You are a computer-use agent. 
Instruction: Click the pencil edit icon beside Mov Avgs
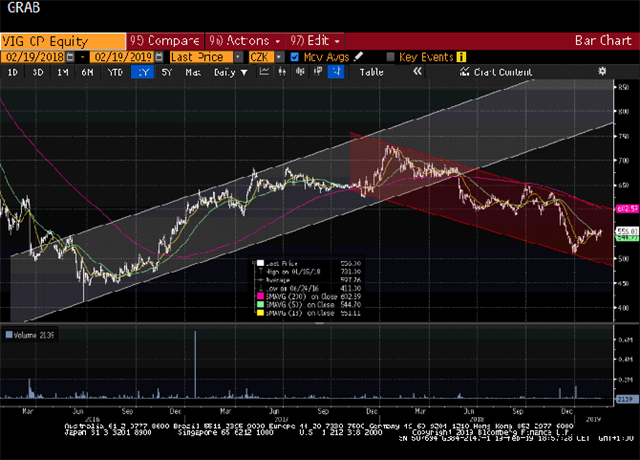(359, 57)
